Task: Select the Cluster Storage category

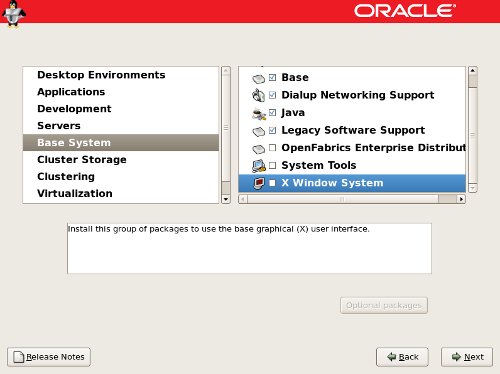Action: [121, 160]
